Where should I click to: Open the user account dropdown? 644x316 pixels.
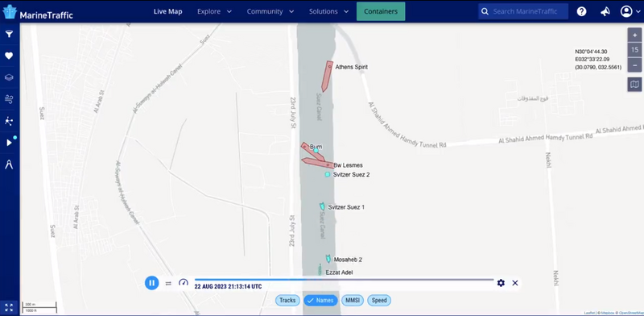(630, 11)
